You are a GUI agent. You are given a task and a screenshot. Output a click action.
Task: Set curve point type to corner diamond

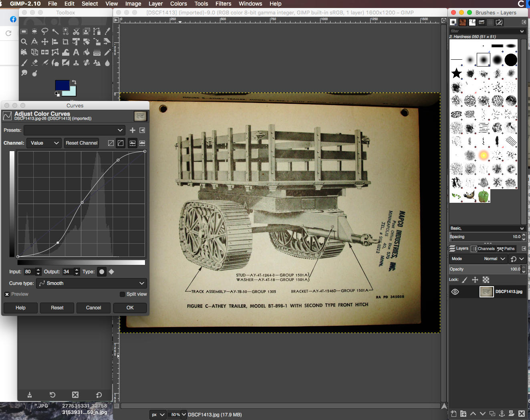tap(111, 272)
